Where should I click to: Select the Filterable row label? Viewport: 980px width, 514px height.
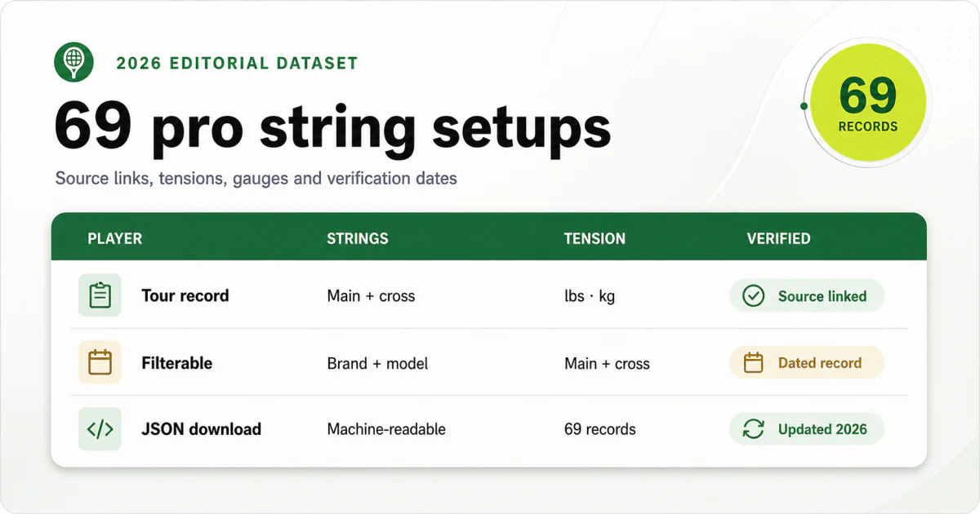(177, 363)
